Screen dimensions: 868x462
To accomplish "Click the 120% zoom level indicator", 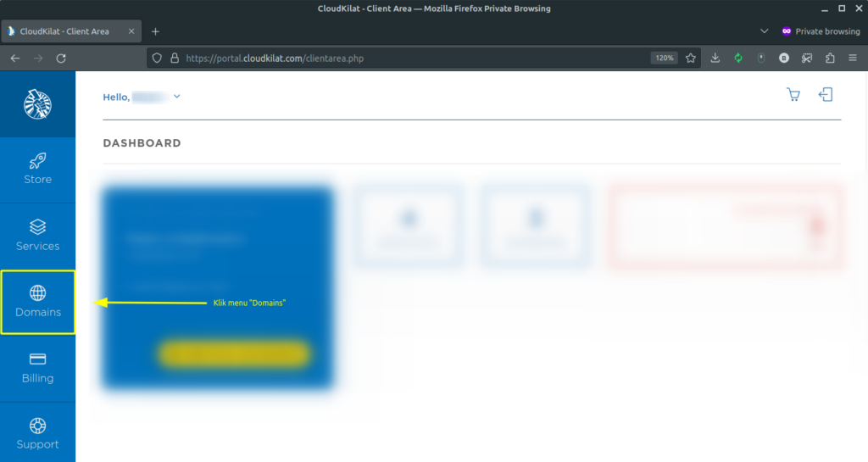I will [664, 58].
